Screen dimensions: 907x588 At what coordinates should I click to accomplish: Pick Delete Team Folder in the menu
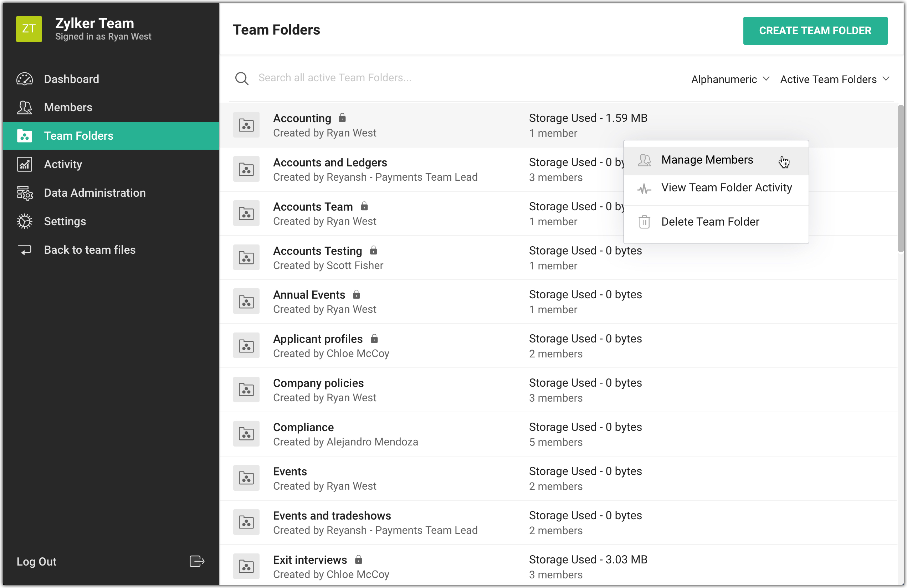(x=709, y=222)
